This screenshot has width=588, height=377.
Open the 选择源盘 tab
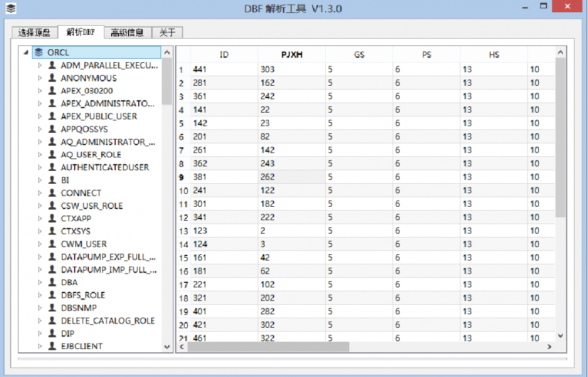pyautogui.click(x=35, y=32)
